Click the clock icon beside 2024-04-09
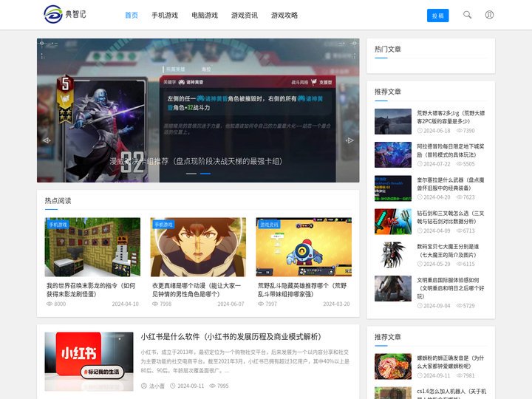The height and width of the screenshot is (399, 532). pos(420,231)
